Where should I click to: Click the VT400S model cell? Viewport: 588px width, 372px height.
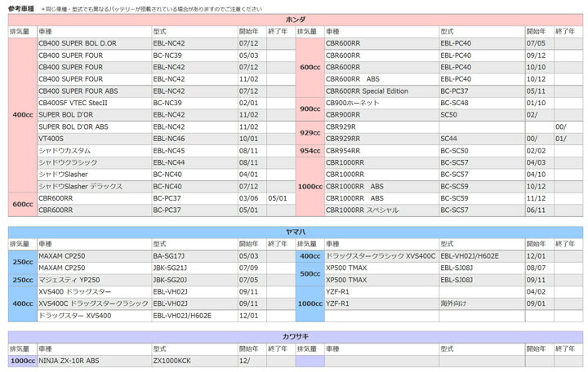(95, 139)
